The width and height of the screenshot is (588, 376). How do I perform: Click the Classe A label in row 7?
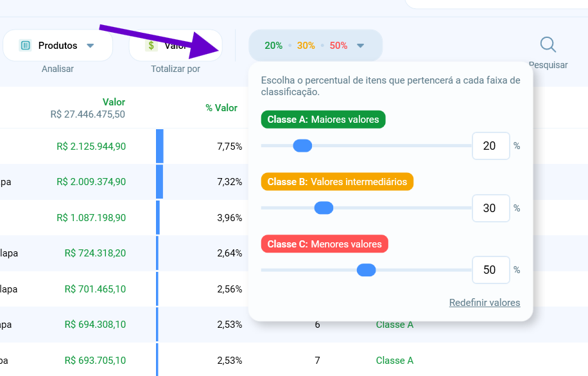click(x=395, y=361)
